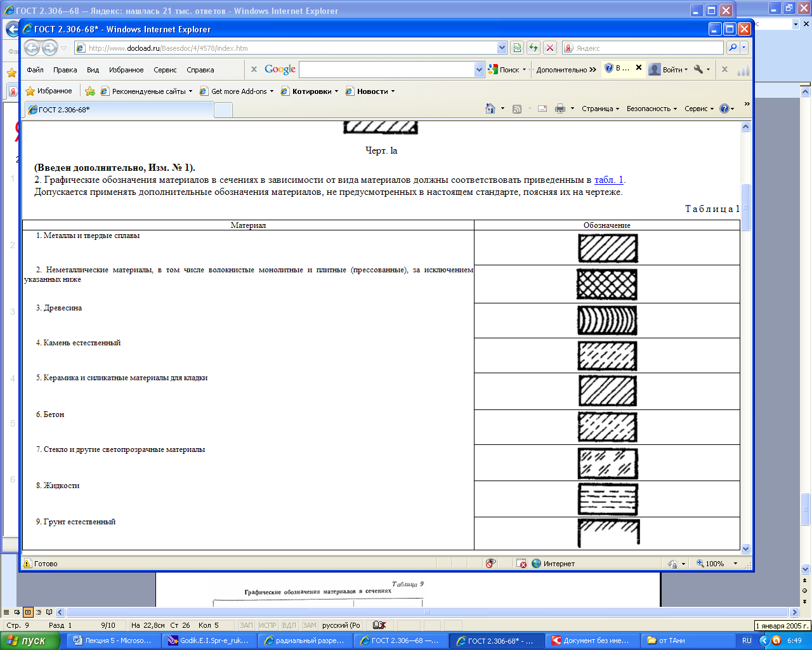Open the Избранное favorites star button
Screen dimensions: 812x650
[x=49, y=91]
